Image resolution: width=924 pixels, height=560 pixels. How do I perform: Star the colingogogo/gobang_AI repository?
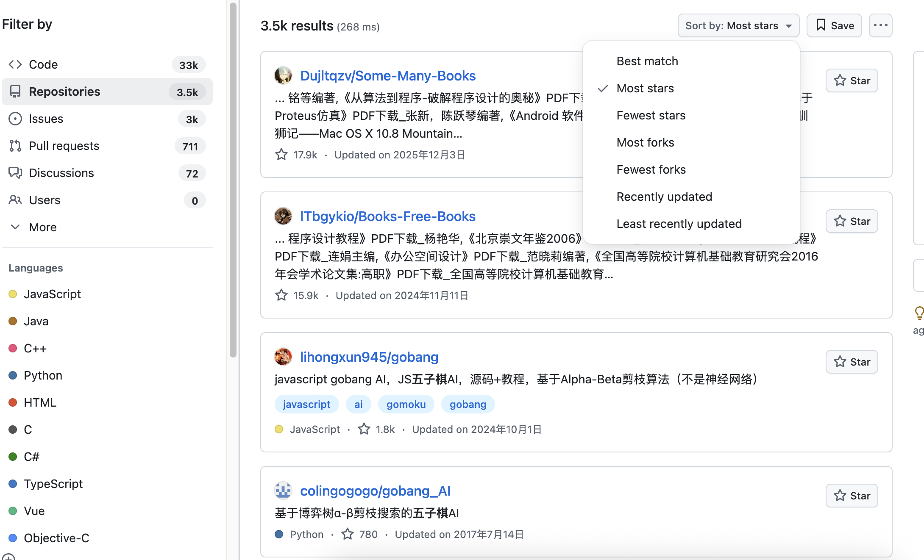(852, 496)
